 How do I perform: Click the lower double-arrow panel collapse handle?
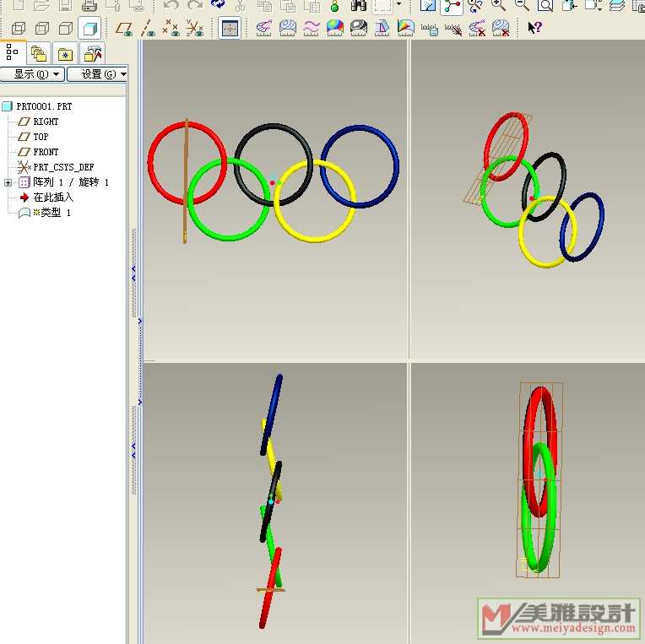133,451
